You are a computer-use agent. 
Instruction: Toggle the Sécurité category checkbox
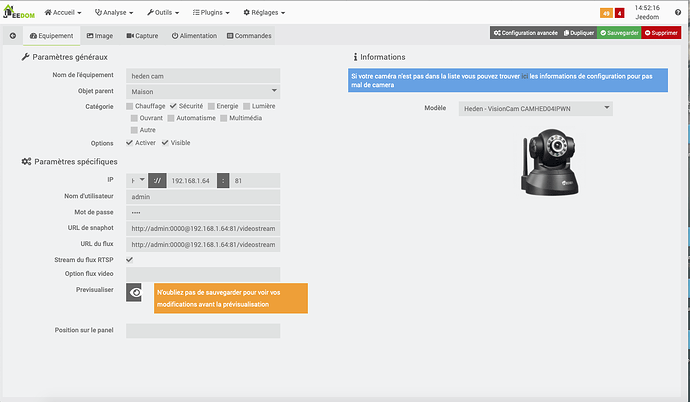173,106
